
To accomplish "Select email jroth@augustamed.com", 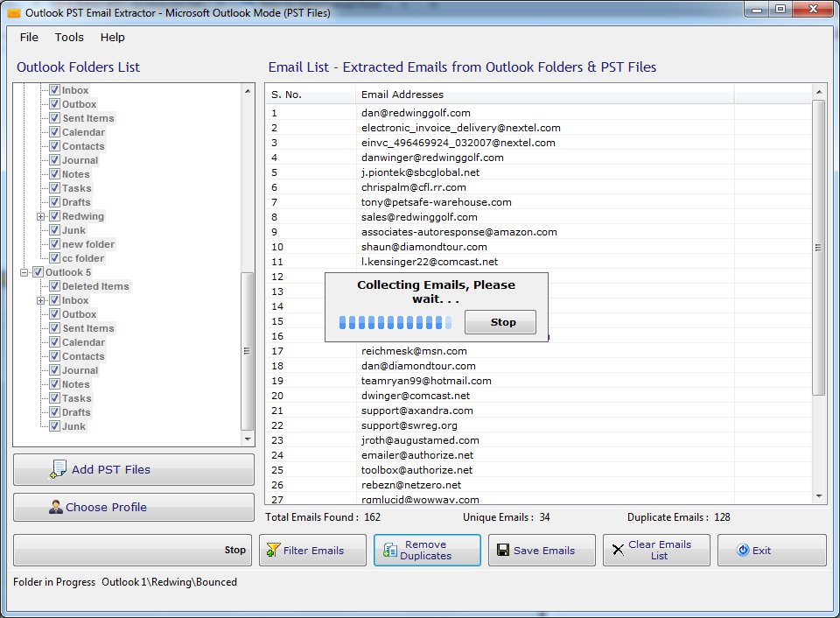I will tap(420, 440).
